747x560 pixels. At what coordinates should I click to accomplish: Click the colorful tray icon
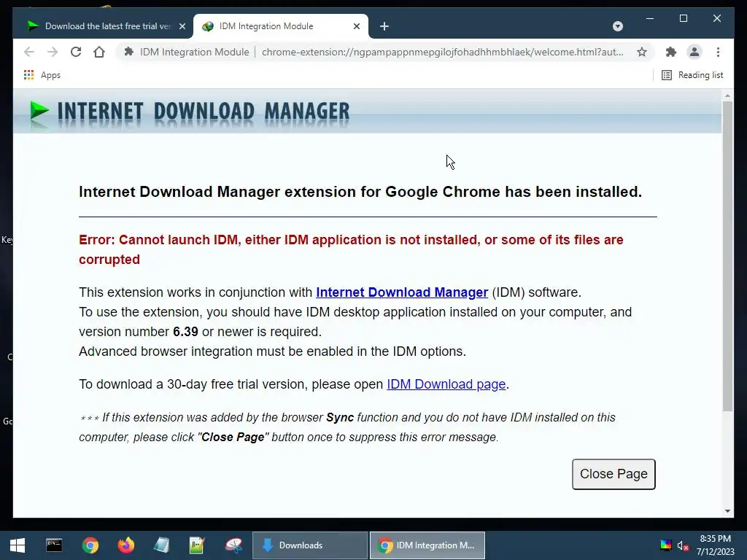pos(665,545)
